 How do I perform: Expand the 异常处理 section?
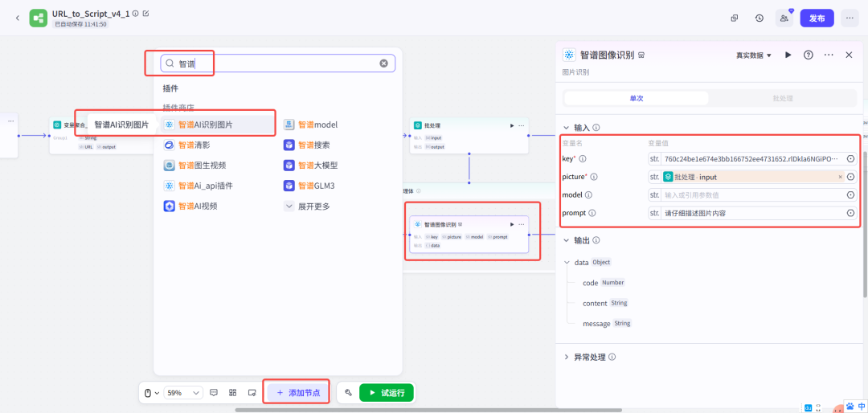[590, 357]
